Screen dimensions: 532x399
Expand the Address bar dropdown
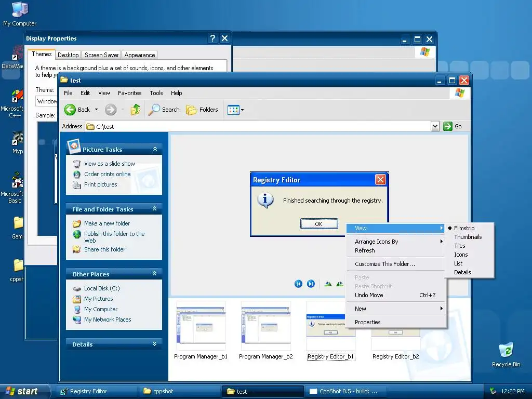(435, 127)
